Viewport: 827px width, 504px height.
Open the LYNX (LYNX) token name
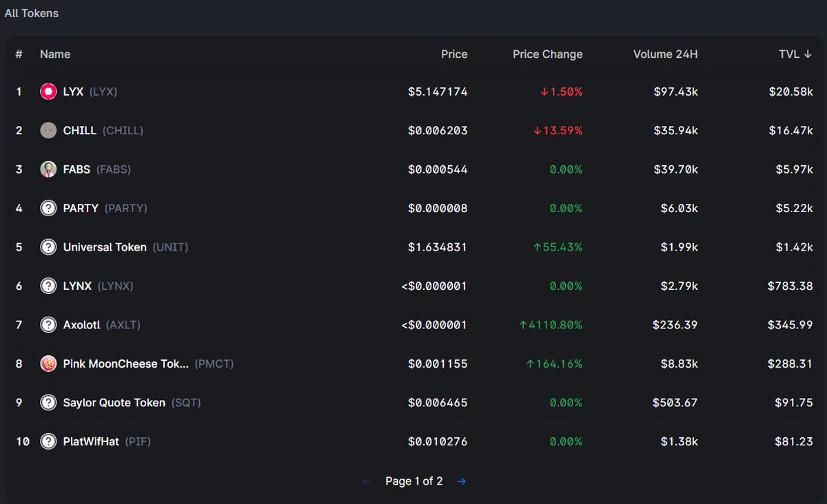[x=98, y=286]
